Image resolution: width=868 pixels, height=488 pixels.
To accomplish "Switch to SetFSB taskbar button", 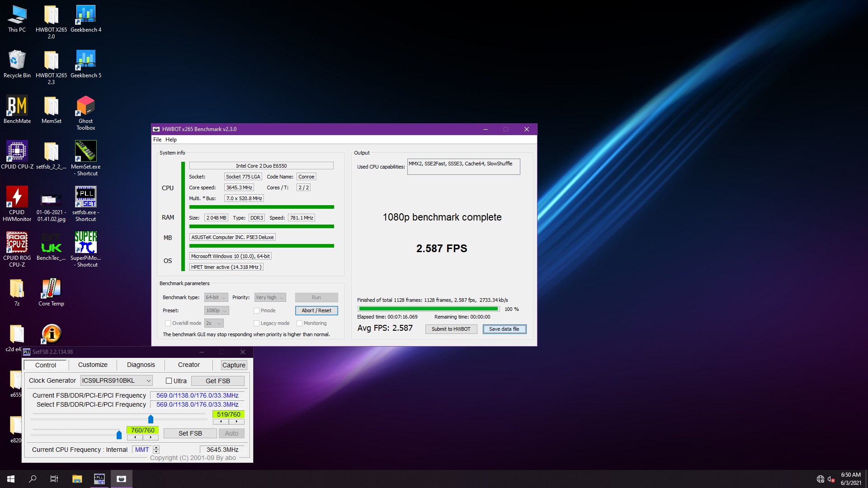I will tap(99, 479).
